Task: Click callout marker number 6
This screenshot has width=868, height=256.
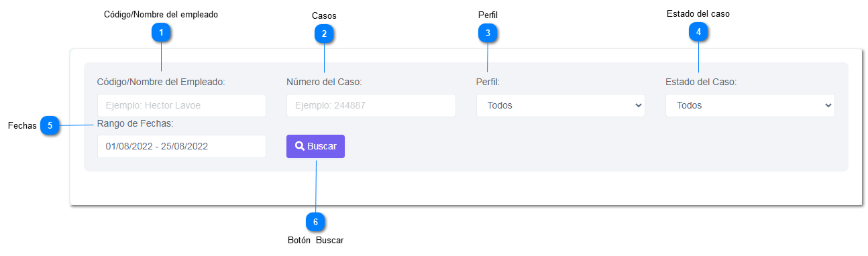Action: point(315,222)
